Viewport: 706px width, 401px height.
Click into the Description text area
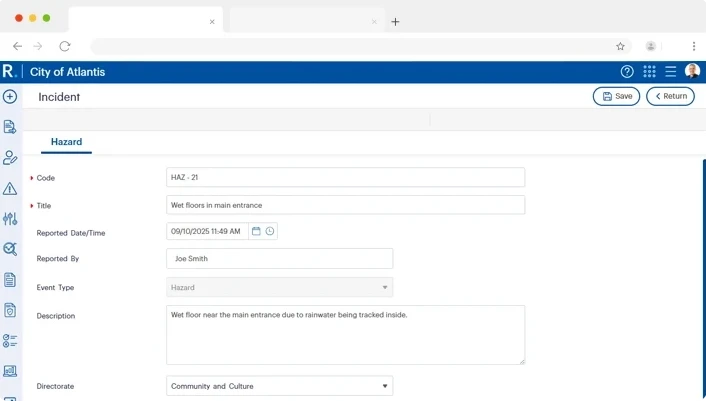click(345, 335)
